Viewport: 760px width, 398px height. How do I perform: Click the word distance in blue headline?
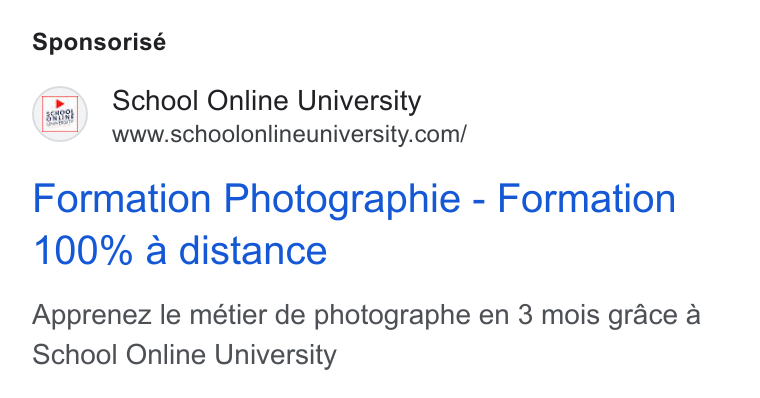coord(253,250)
